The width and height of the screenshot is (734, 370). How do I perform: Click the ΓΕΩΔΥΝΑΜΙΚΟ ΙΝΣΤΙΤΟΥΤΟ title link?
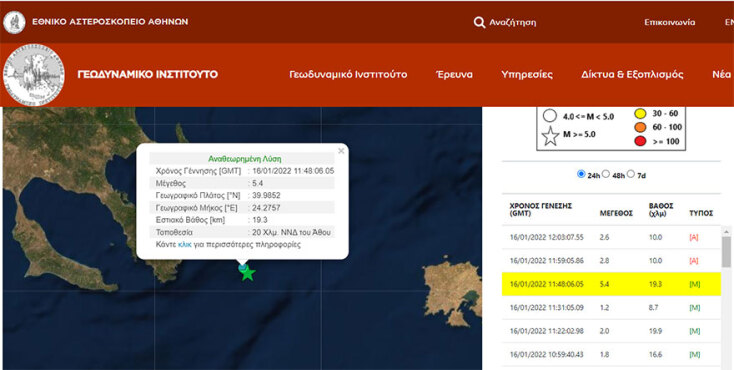coord(147,74)
